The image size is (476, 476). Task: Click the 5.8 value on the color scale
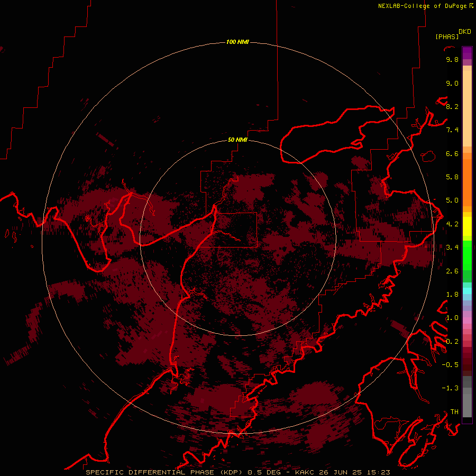[x=452, y=177]
